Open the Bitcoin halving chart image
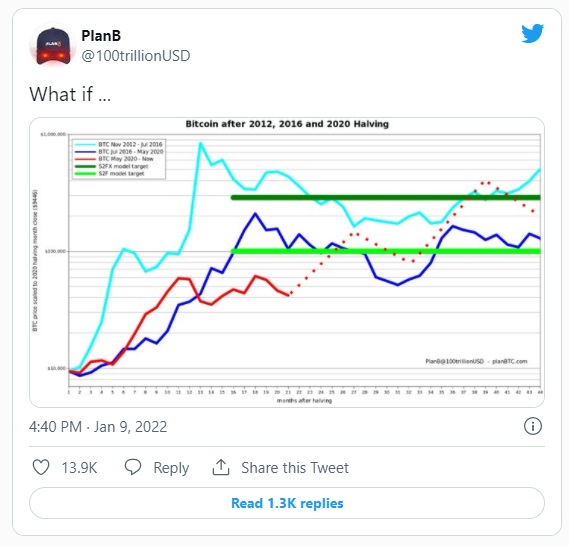Screen dimensions: 569x547 [x=287, y=262]
